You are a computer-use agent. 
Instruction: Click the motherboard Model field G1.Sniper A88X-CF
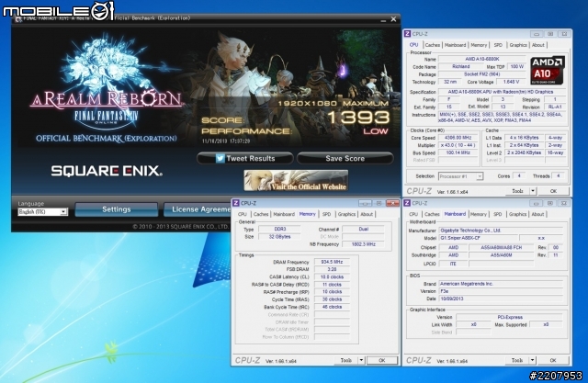479,238
